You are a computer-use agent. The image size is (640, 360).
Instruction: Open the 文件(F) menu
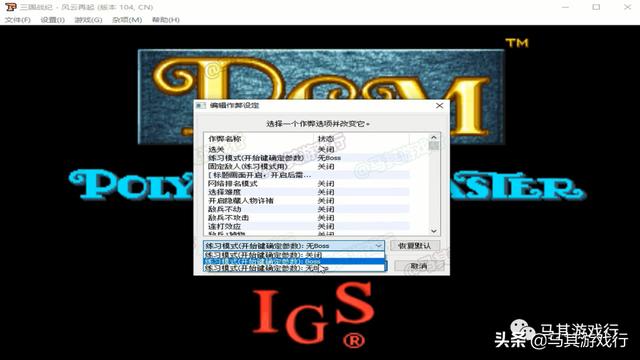18,20
